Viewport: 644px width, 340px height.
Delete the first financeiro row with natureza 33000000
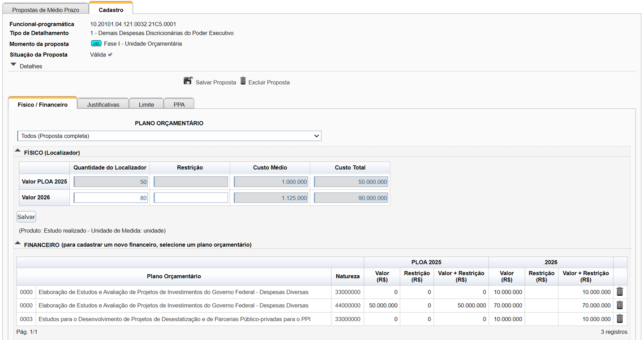(620, 292)
